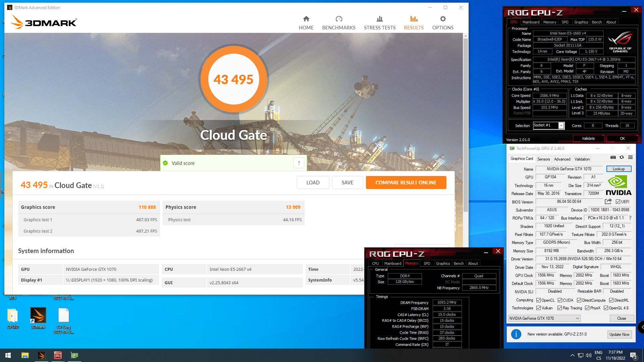
Task: Open the Sensors tab in GPU-Z
Action: click(543, 159)
